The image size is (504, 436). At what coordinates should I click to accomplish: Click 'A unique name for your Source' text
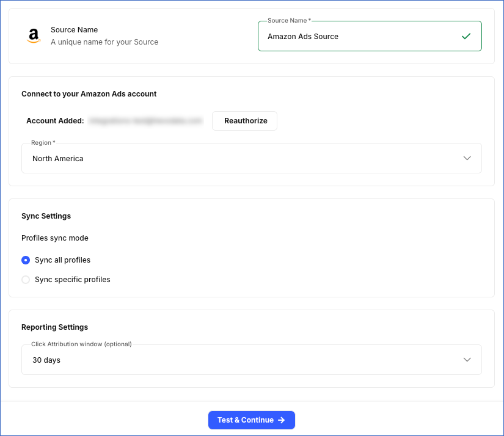(x=104, y=42)
